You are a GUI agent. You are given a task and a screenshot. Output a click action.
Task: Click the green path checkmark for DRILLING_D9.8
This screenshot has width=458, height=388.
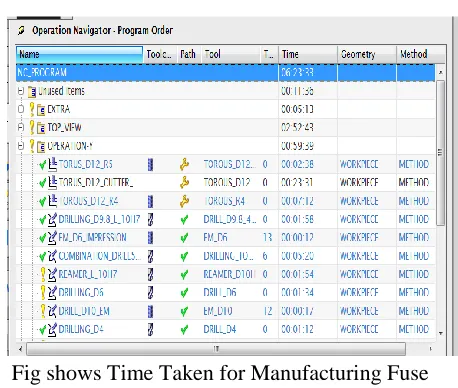184,220
